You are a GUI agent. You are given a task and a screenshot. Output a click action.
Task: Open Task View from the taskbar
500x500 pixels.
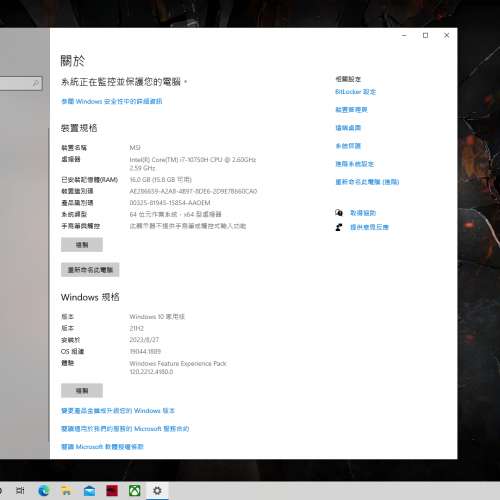[x=20, y=491]
